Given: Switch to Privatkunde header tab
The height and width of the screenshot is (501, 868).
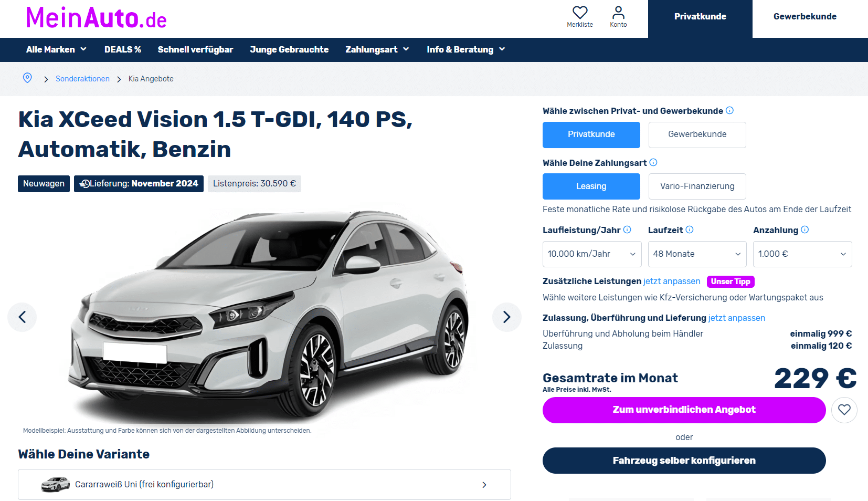Looking at the screenshot, I should point(700,19).
